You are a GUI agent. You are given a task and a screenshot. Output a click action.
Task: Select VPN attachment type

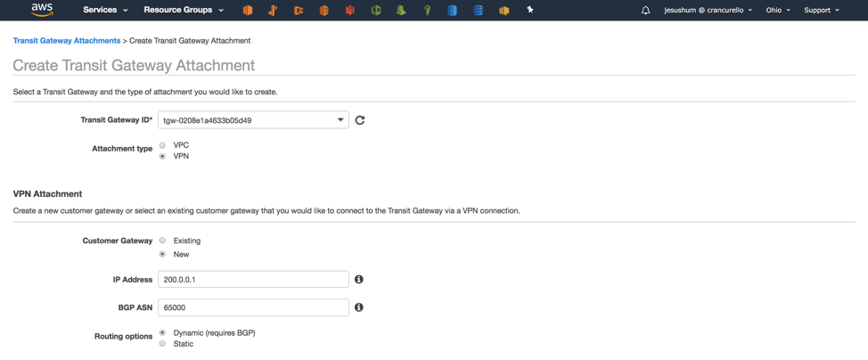click(x=162, y=157)
